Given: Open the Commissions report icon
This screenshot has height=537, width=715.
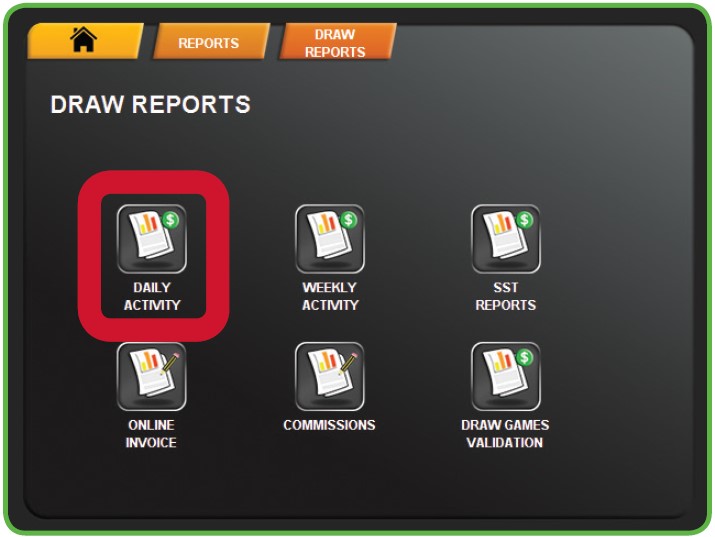Looking at the screenshot, I should [330, 377].
